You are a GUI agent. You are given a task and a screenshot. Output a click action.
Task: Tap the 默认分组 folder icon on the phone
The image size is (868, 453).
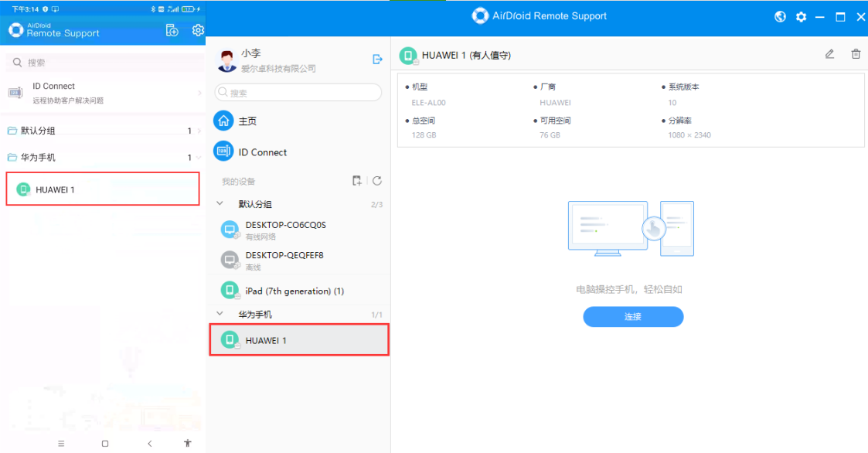[12, 131]
